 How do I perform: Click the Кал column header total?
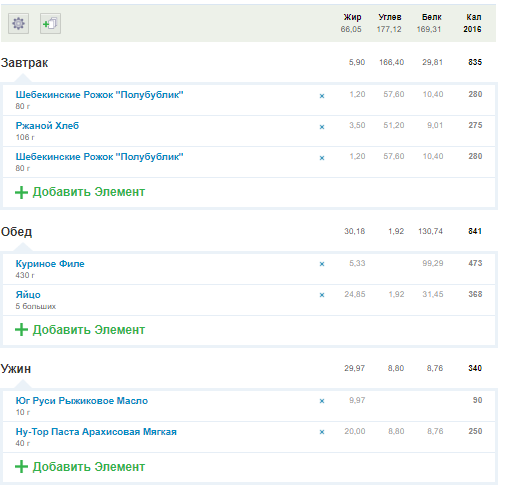473,23
